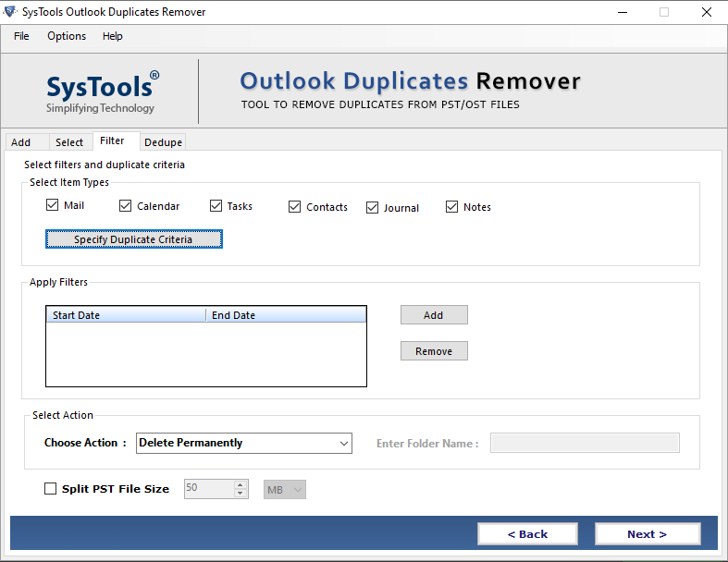Screen dimensions: 728x562
Task: Click Add button for date filters
Action: tap(434, 315)
